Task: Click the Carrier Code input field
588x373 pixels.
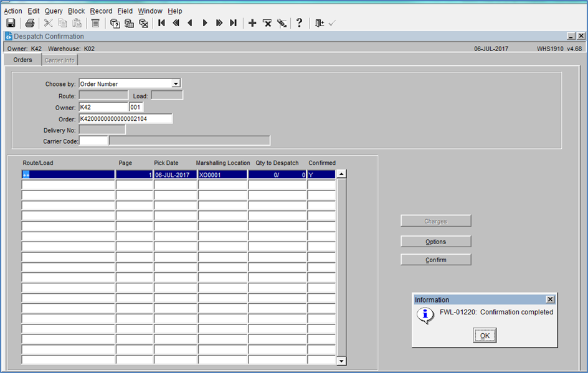Action: [x=93, y=141]
